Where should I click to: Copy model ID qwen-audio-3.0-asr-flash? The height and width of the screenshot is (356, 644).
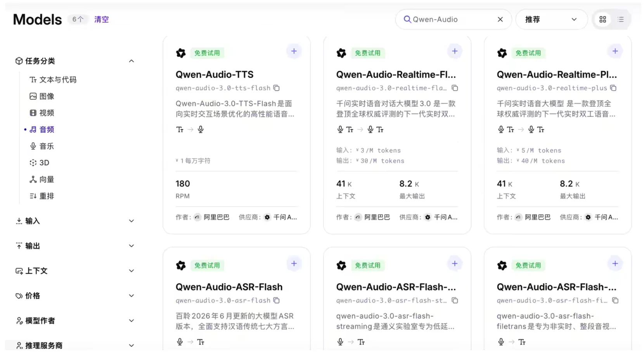[276, 301]
